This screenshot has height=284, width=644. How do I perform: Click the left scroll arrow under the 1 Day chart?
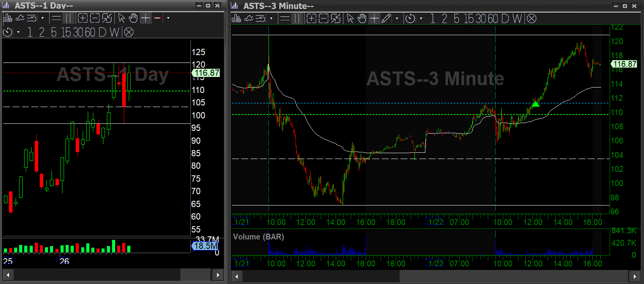click(8, 275)
